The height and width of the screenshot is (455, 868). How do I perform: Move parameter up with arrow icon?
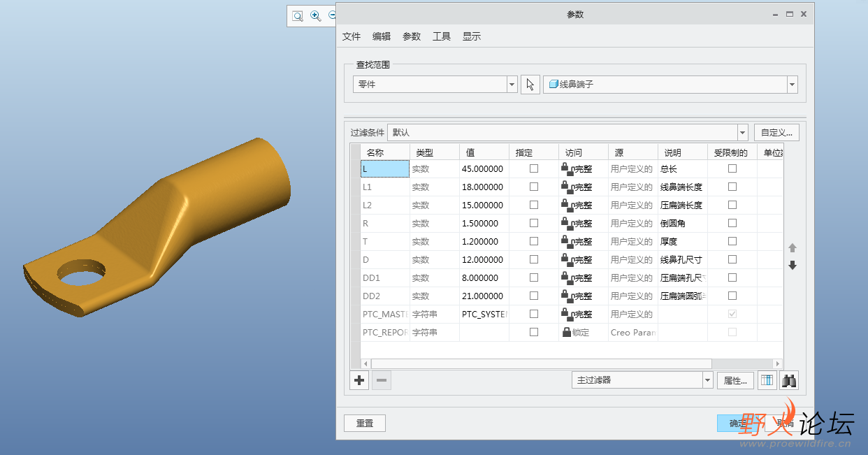click(x=793, y=248)
